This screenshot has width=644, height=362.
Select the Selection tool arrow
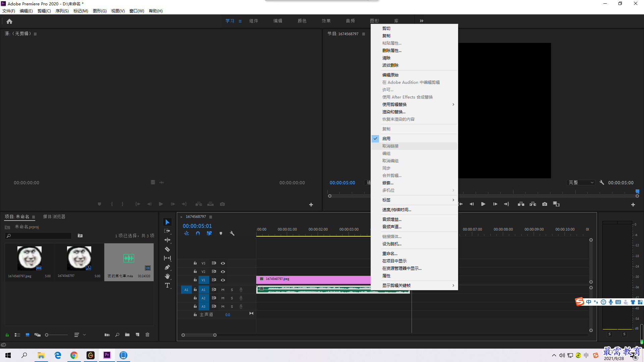(x=167, y=222)
